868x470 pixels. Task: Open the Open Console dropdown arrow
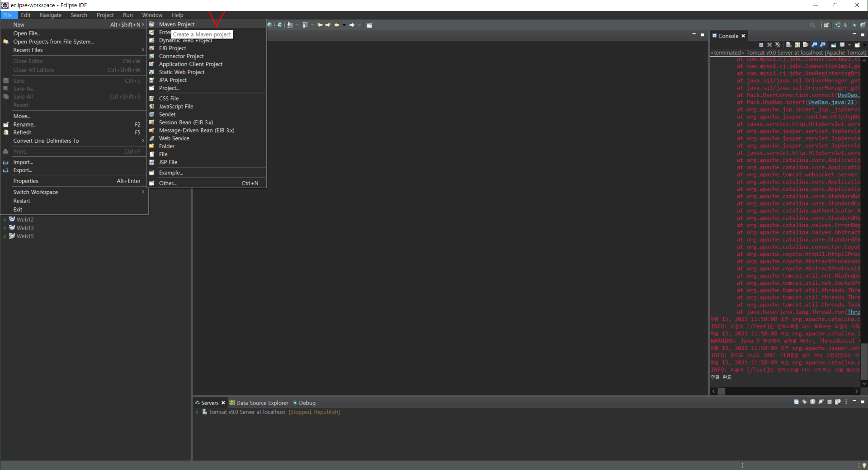864,45
